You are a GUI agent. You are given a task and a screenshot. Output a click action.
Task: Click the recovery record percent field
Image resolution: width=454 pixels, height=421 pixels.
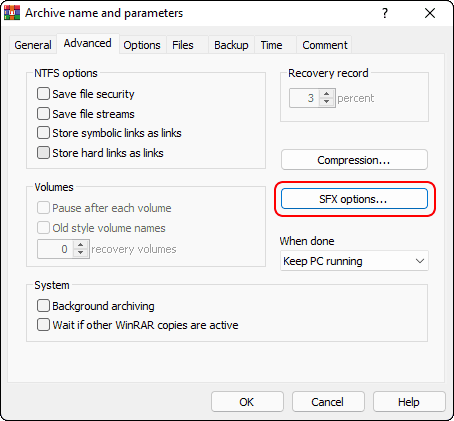tap(305, 98)
